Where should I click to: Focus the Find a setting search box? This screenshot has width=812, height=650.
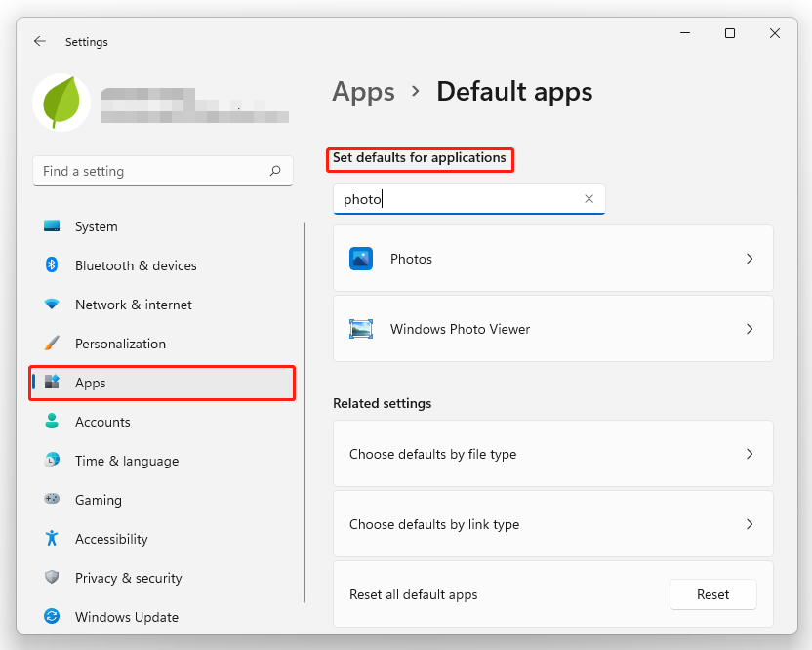[163, 171]
